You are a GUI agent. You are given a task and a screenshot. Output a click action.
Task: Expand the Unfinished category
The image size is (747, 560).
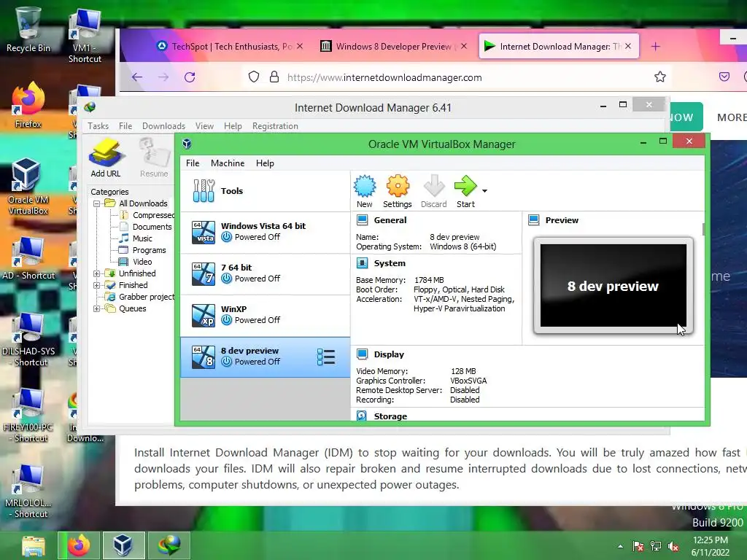[x=97, y=274]
